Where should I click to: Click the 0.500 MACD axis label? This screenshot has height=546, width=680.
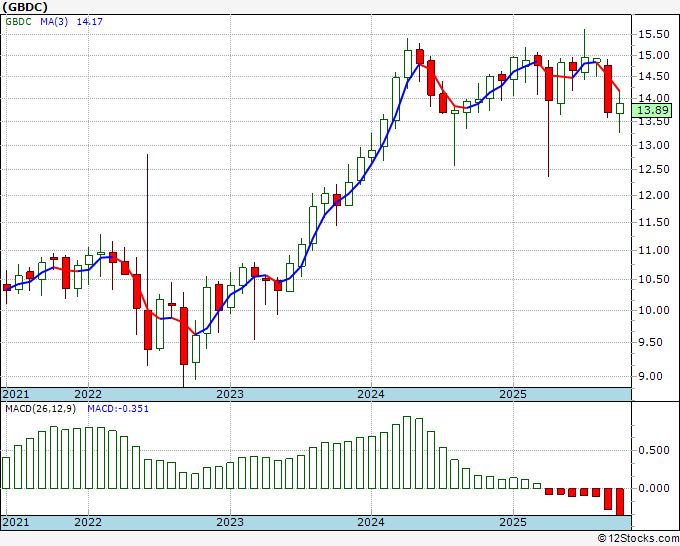(654, 451)
